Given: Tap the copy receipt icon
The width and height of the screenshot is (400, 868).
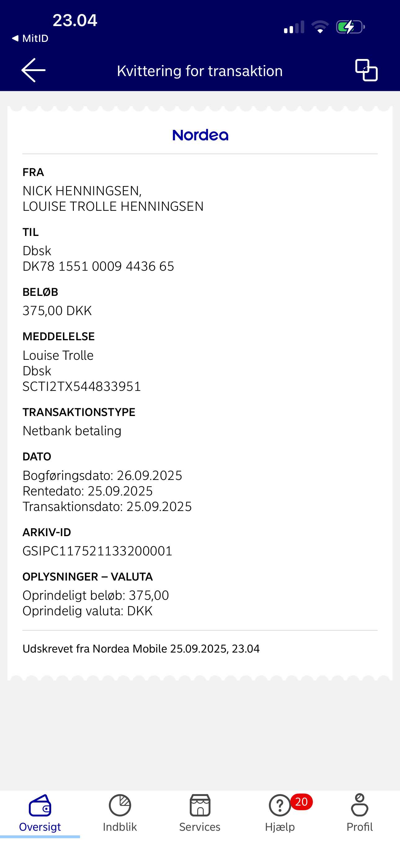Looking at the screenshot, I should [x=366, y=70].
